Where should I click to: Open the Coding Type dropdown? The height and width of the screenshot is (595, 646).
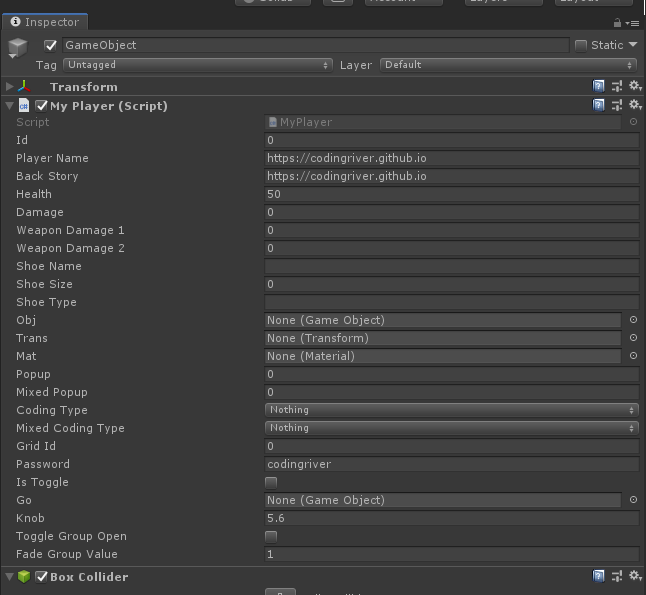point(452,410)
